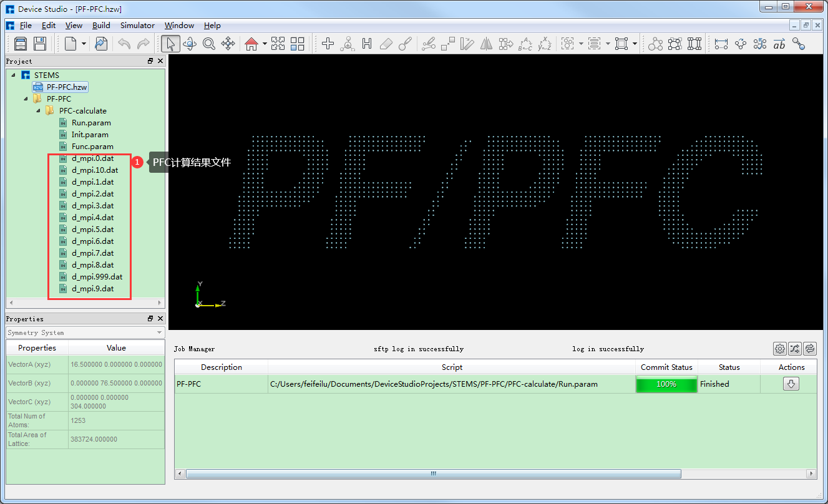Select the pan/move view tool

click(228, 44)
